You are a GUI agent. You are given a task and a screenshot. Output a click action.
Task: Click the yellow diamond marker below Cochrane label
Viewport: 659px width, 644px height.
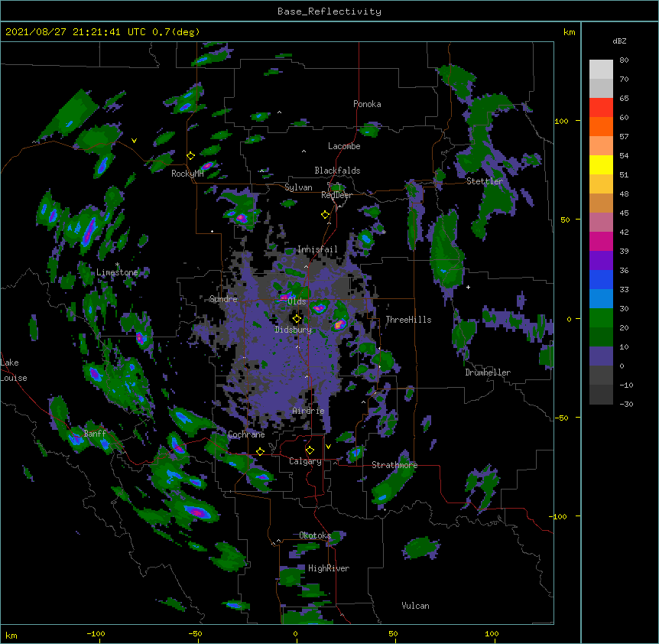(260, 451)
